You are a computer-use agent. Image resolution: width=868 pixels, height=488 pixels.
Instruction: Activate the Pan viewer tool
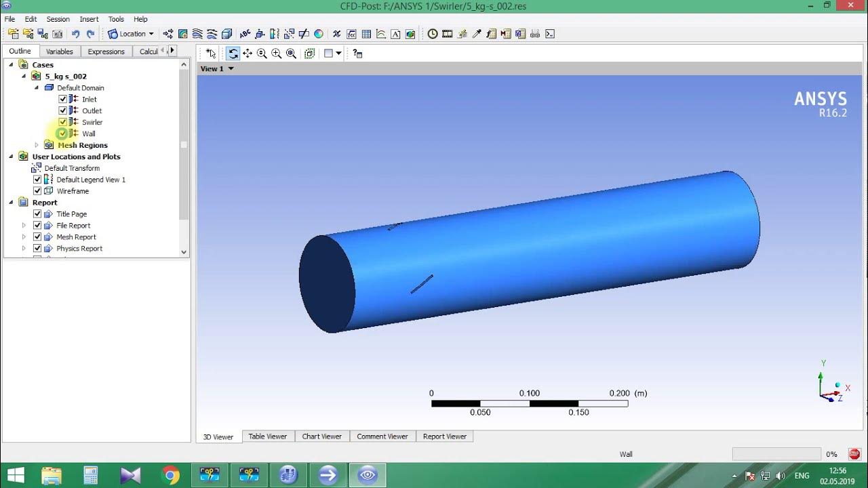pos(248,53)
